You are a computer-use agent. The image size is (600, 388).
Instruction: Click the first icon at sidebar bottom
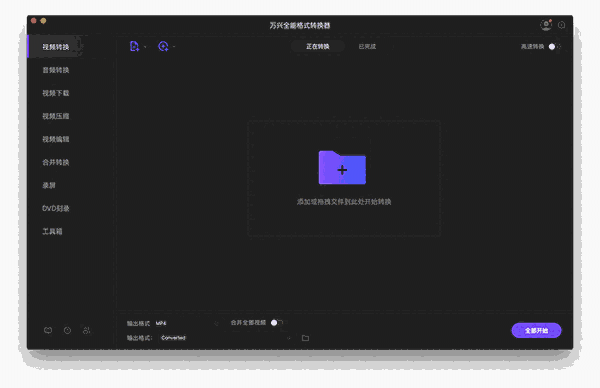[48, 330]
